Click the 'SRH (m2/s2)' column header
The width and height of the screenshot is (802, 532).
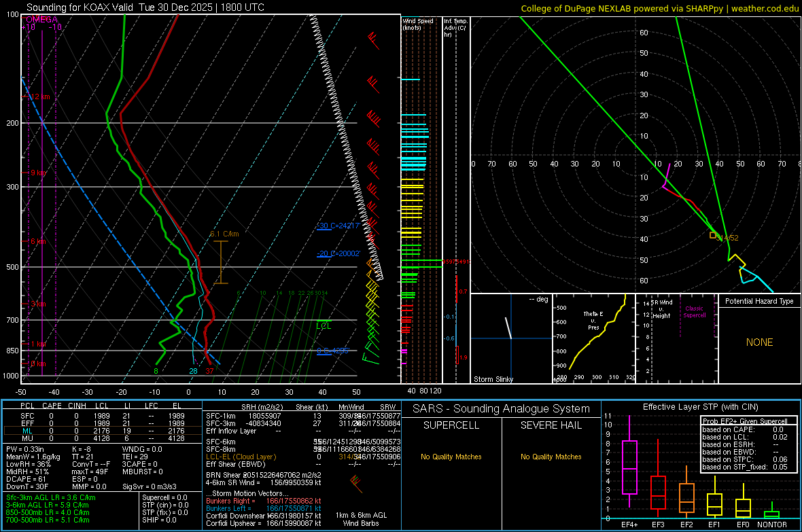(x=262, y=407)
